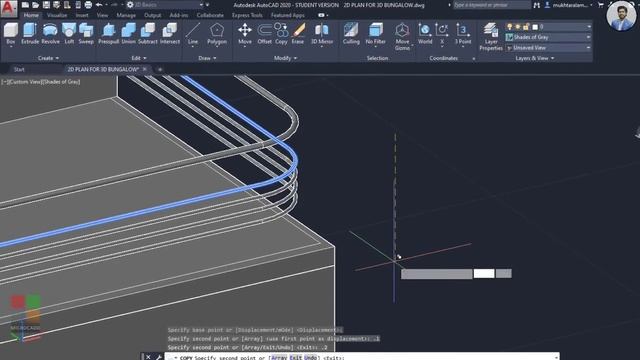Select the Intersect tool
640x360 pixels.
(x=170, y=33)
